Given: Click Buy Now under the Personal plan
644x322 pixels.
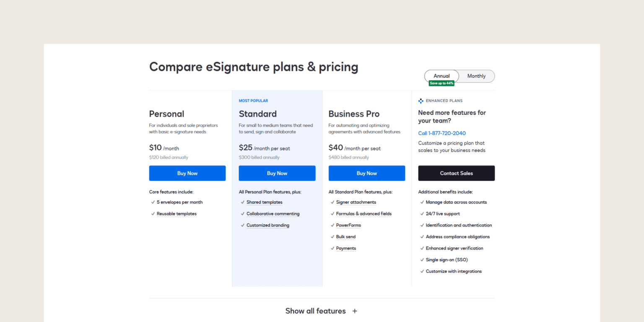Looking at the screenshot, I should [187, 173].
